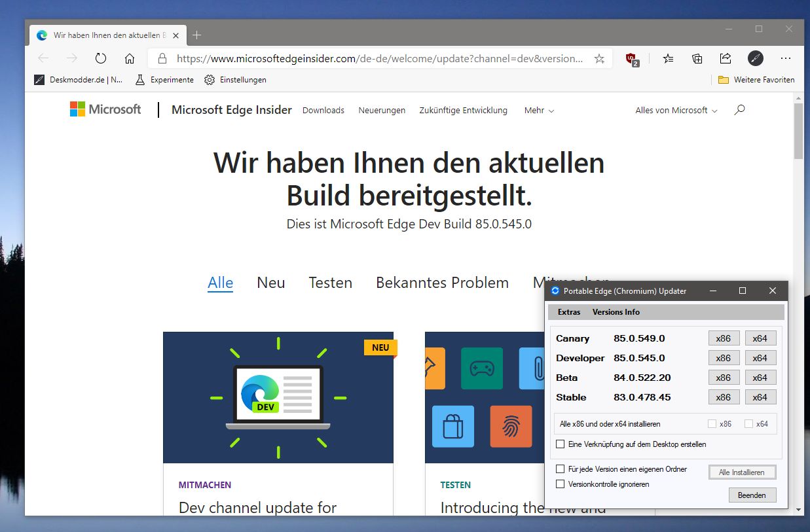This screenshot has width=810, height=532.
Task: Open the Introducing the new article title
Action: tap(523, 508)
